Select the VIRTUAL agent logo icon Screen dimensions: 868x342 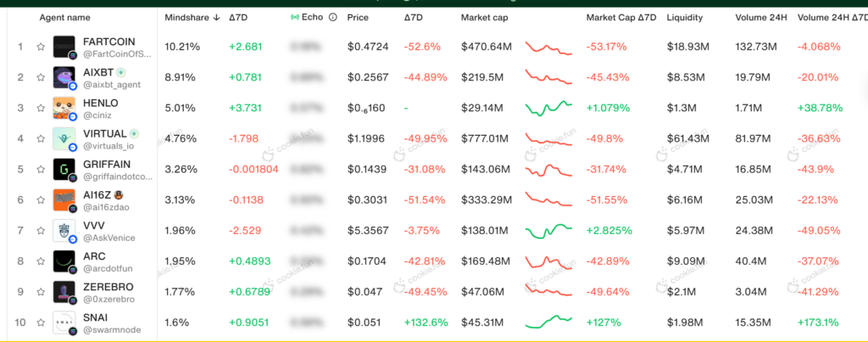64,138
